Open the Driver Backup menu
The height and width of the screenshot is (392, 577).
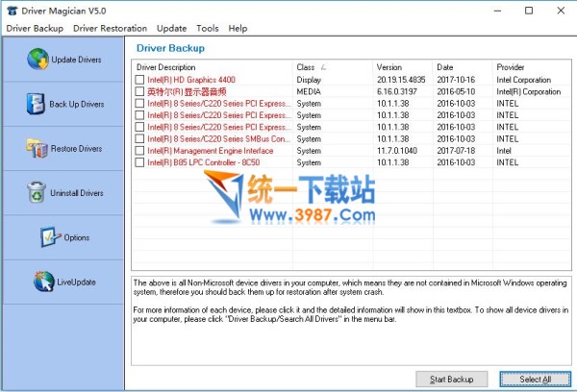[x=35, y=29]
